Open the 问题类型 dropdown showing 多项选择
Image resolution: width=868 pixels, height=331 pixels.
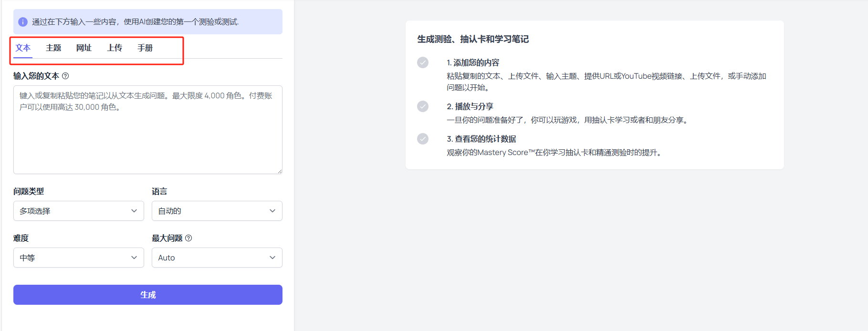click(x=79, y=211)
